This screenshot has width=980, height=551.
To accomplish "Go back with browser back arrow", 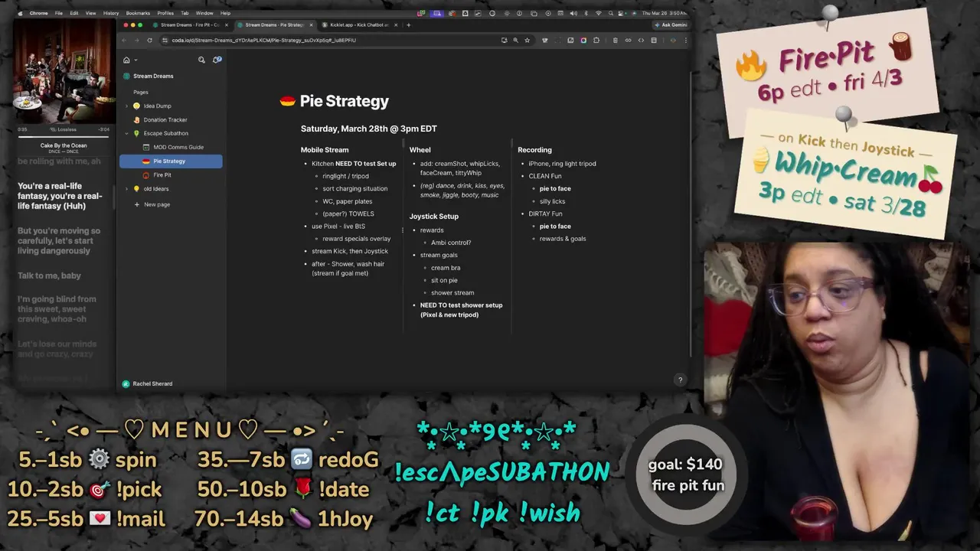I will click(x=126, y=40).
